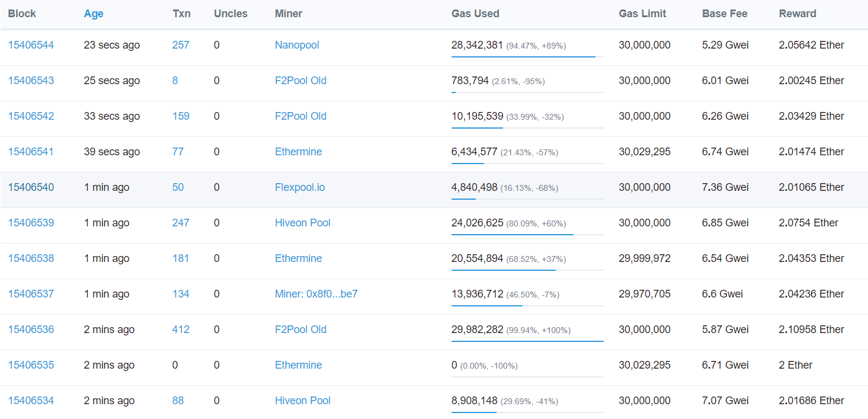View the 257 transactions of block 15406544
868x419 pixels.
181,45
